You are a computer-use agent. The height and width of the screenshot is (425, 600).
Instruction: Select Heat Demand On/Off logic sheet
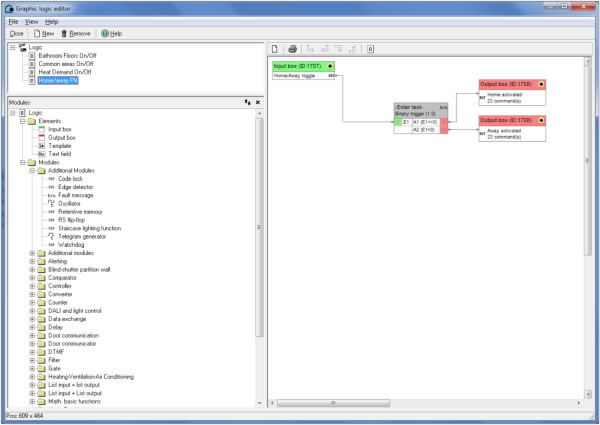click(x=65, y=72)
